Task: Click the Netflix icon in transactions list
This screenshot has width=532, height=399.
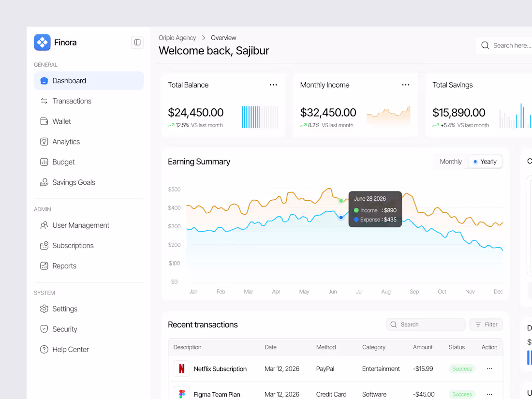Action: point(181,369)
